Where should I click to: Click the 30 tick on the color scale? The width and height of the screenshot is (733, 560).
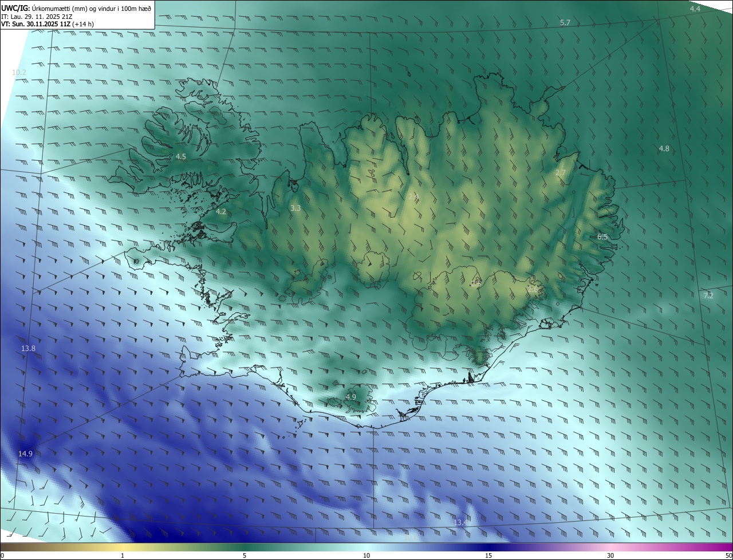click(x=610, y=555)
